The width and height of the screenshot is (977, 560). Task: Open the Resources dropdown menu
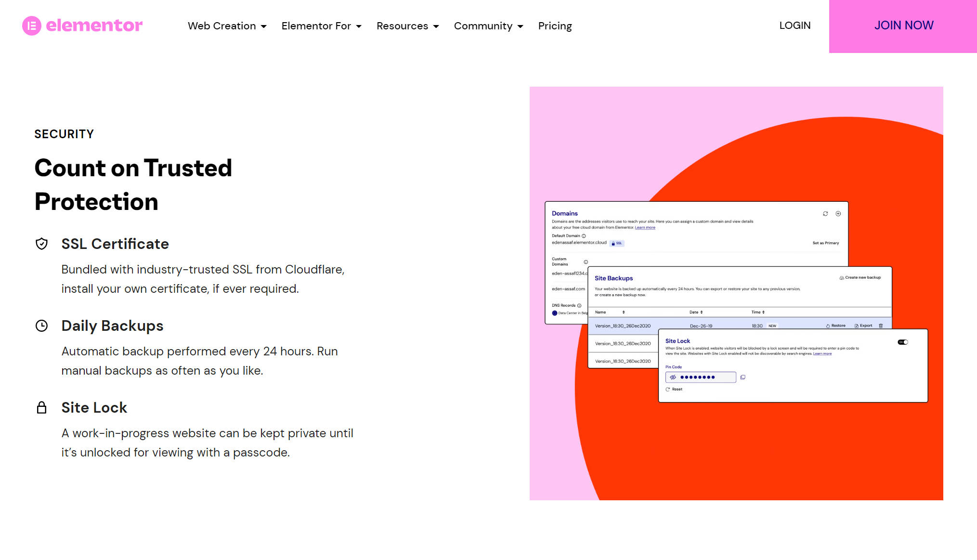pos(407,26)
